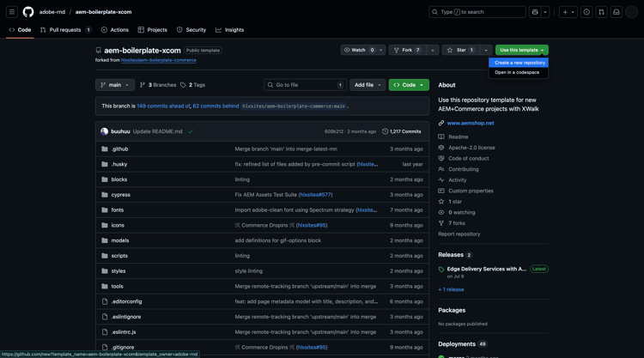
Task: View the 2 Tags link
Action: pos(192,85)
